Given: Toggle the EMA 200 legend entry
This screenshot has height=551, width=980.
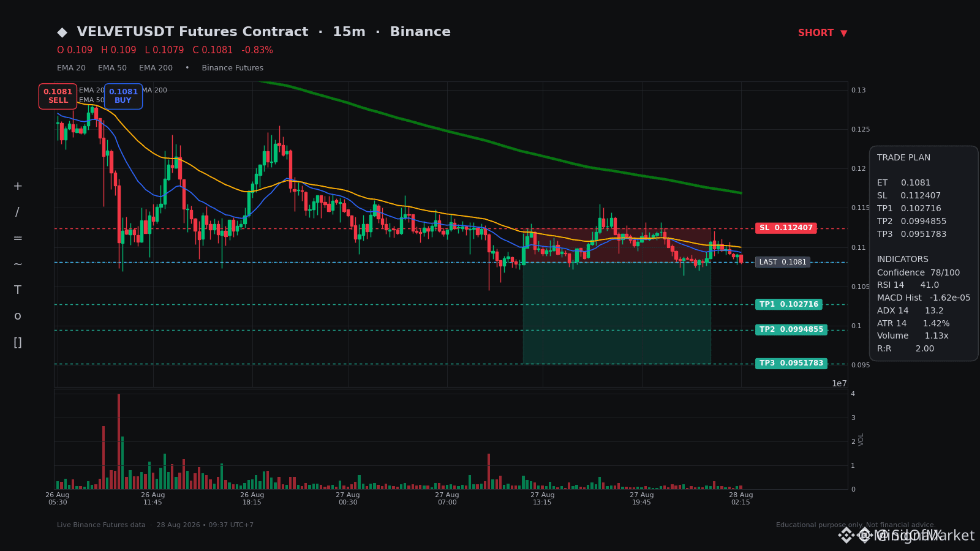Looking at the screenshot, I should 156,68.
